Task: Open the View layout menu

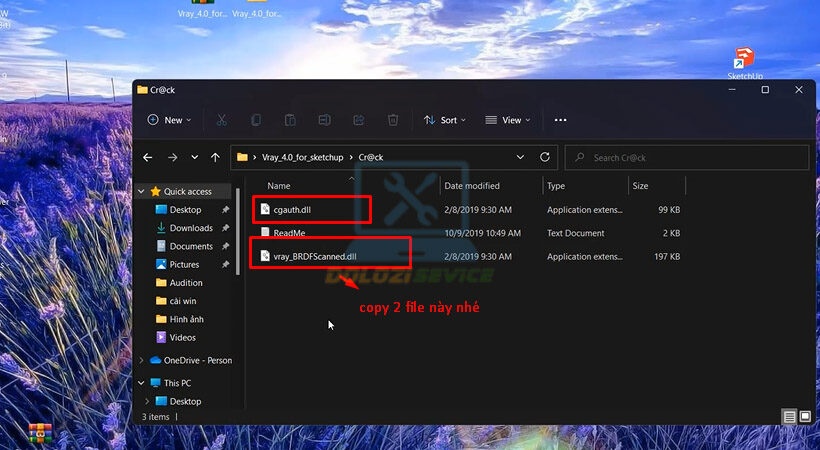Action: coord(509,120)
